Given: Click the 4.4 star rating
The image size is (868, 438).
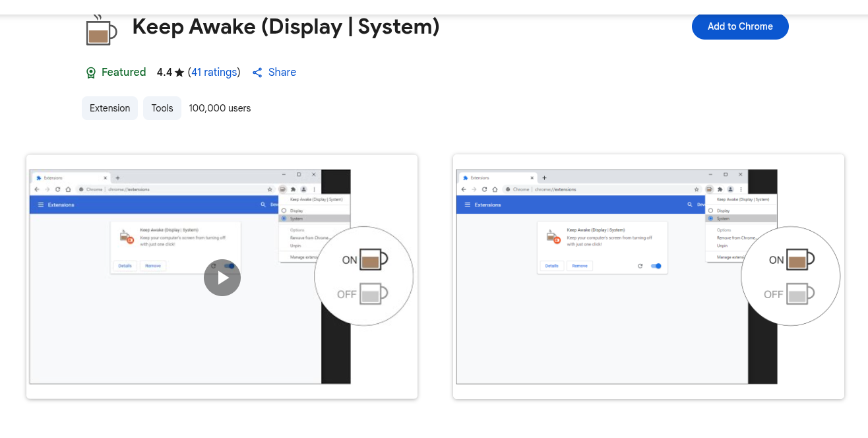Looking at the screenshot, I should coord(170,73).
